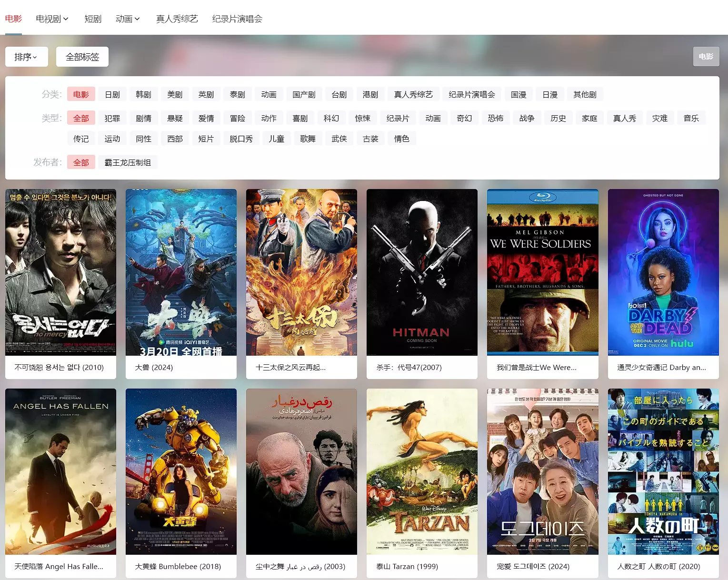Switch to the 短剧 tab
Image resolution: width=728 pixels, height=580 pixels.
click(x=93, y=19)
